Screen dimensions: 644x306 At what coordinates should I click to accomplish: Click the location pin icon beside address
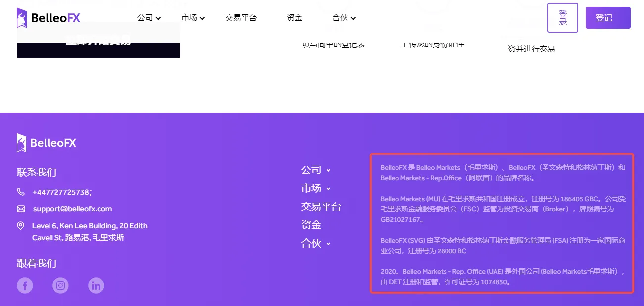[x=21, y=226]
